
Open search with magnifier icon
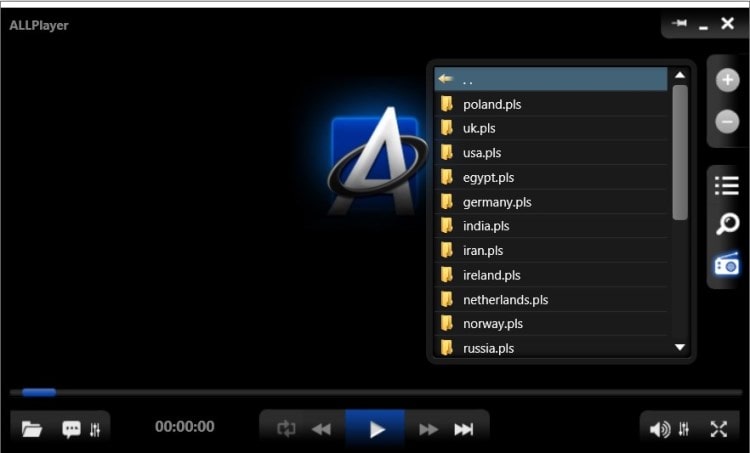tap(727, 224)
